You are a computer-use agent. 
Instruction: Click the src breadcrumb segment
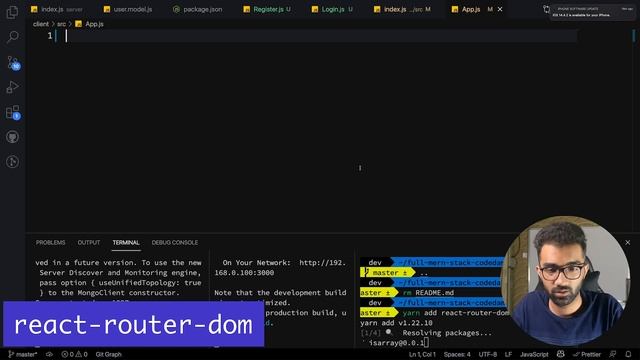61,24
